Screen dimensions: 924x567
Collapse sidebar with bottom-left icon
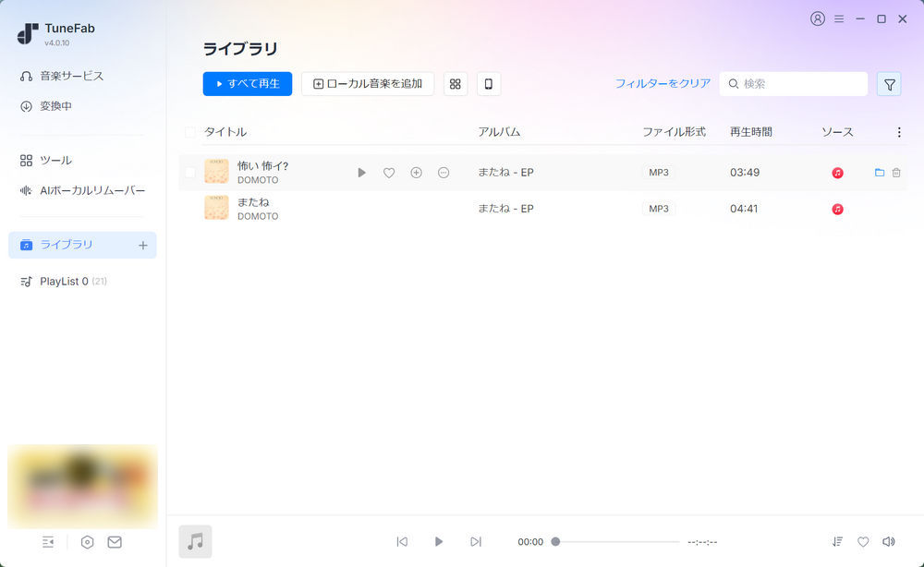(x=48, y=542)
